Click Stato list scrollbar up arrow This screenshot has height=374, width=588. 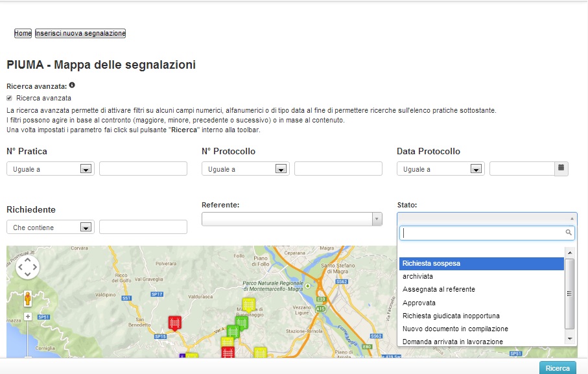tap(570, 253)
